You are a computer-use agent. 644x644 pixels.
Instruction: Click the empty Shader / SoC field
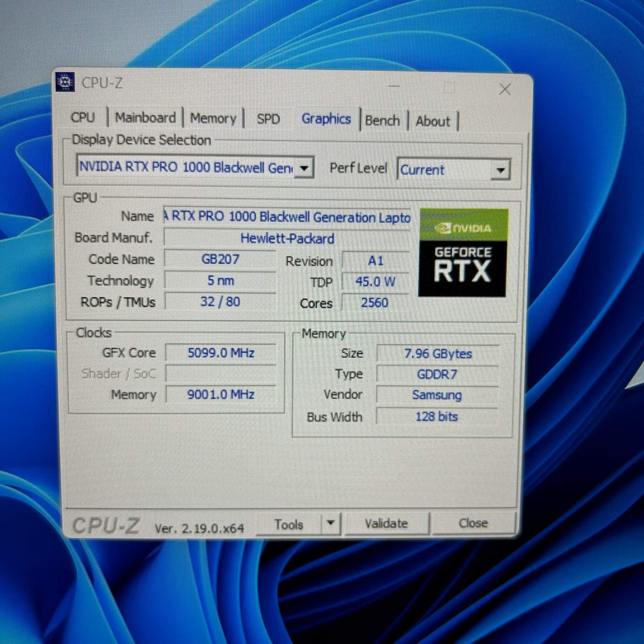pyautogui.click(x=221, y=374)
